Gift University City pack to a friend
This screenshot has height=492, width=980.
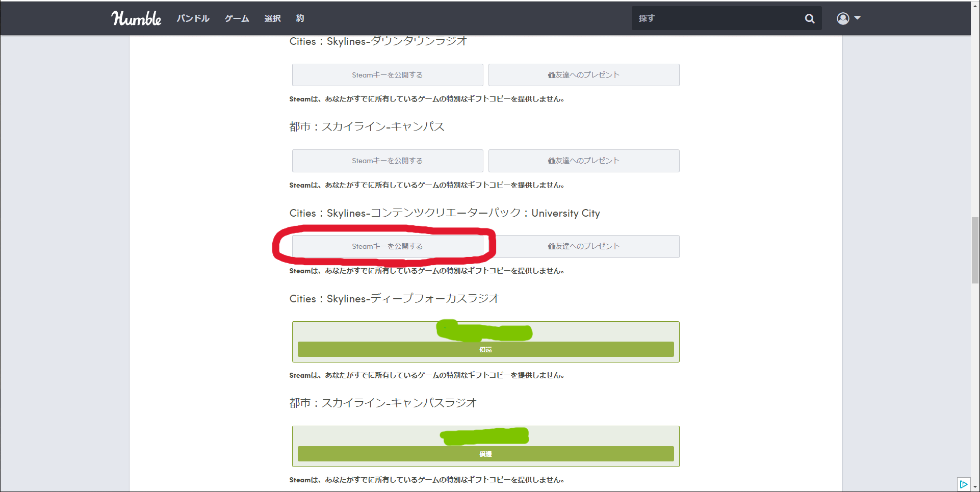pos(584,246)
